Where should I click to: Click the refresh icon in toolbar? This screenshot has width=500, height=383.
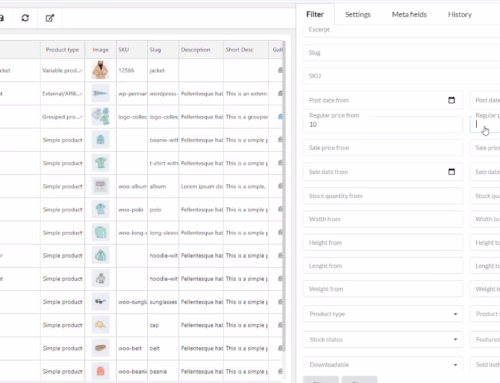25,18
